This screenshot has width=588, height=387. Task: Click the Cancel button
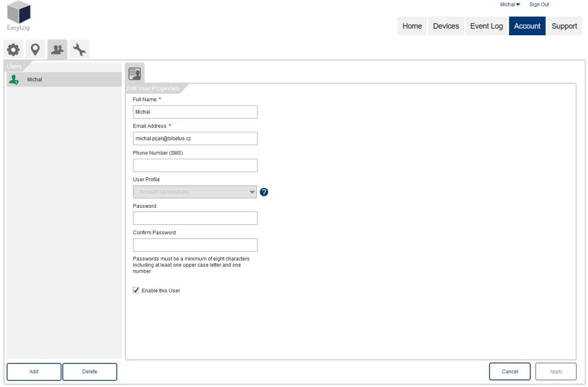point(510,371)
